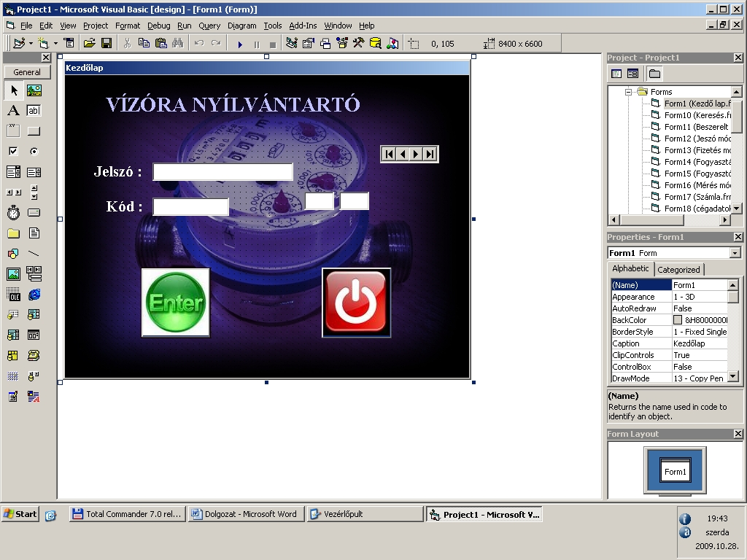Open the Project menu
Viewport: 747px width, 560px height.
pyautogui.click(x=96, y=26)
